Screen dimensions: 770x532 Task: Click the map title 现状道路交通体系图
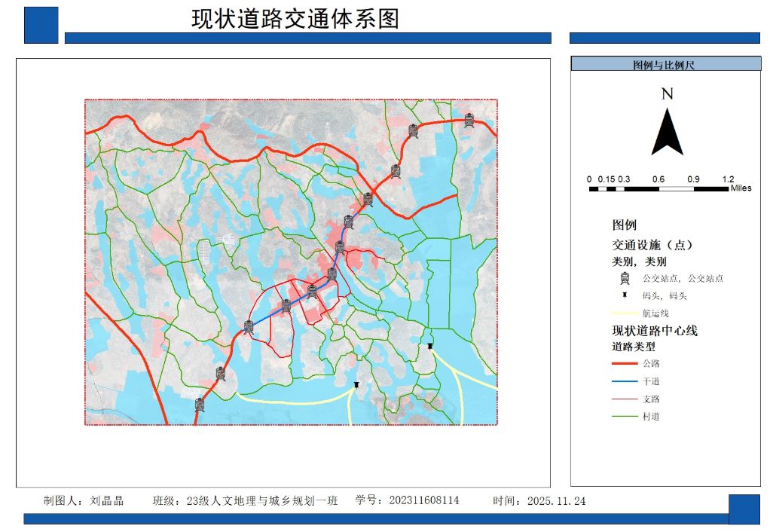click(x=295, y=19)
